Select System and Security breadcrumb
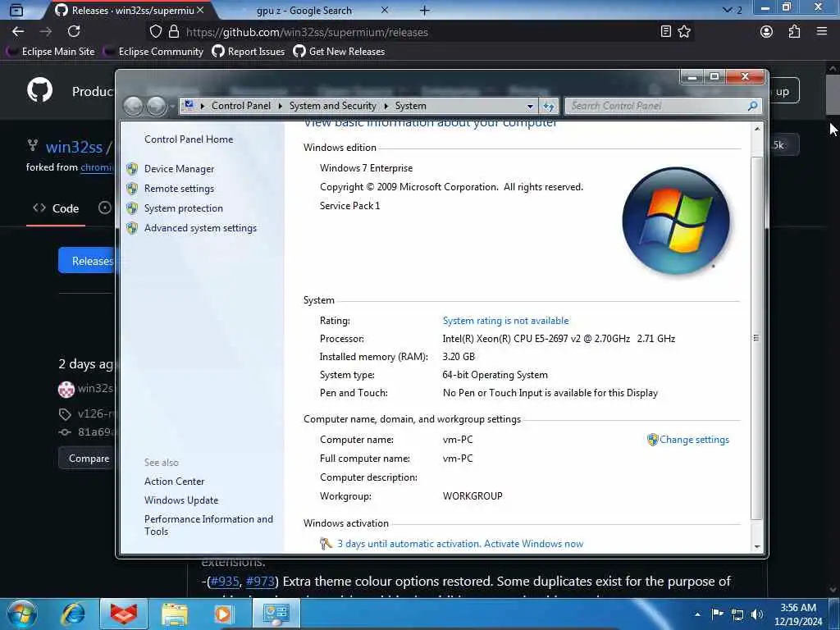Image resolution: width=840 pixels, height=630 pixels. tap(333, 106)
